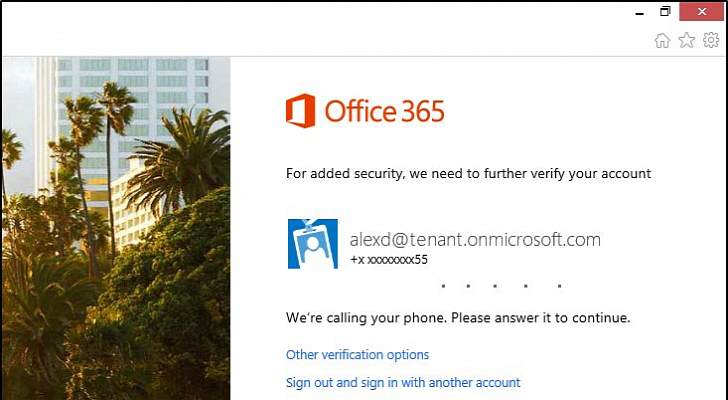Click the white building in the photo
Screen dimensions: 728x400
tap(140, 100)
